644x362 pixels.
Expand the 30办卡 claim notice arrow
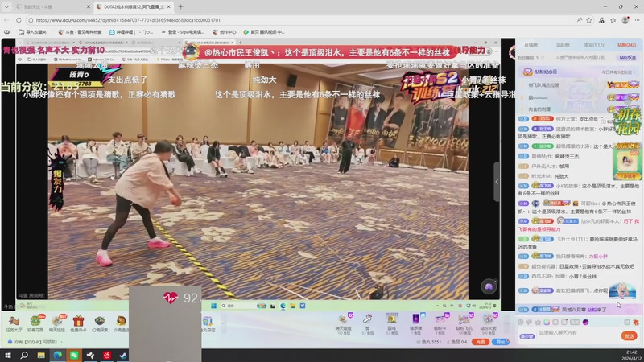(62, 341)
